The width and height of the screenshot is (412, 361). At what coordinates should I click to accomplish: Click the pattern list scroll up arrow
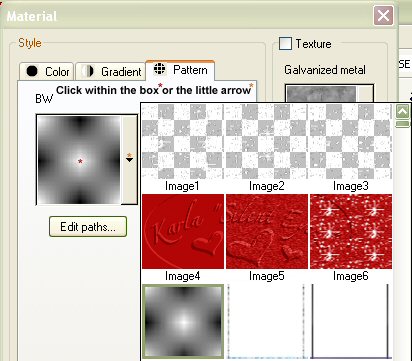click(402, 112)
